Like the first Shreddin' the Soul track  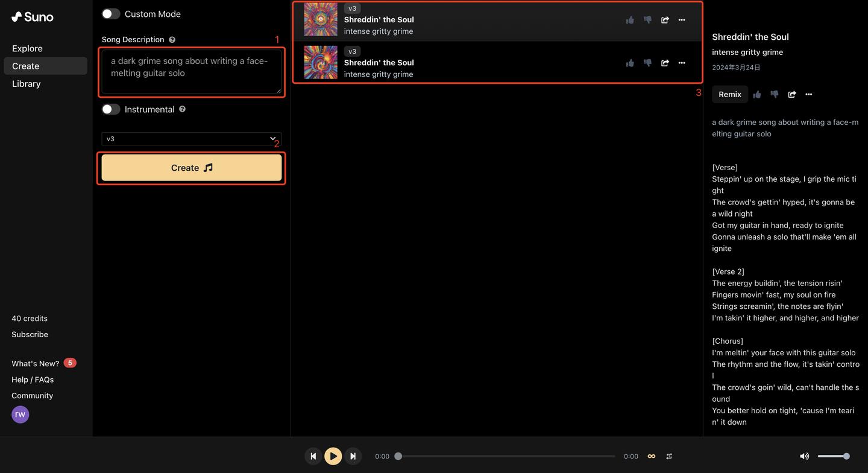(x=630, y=20)
